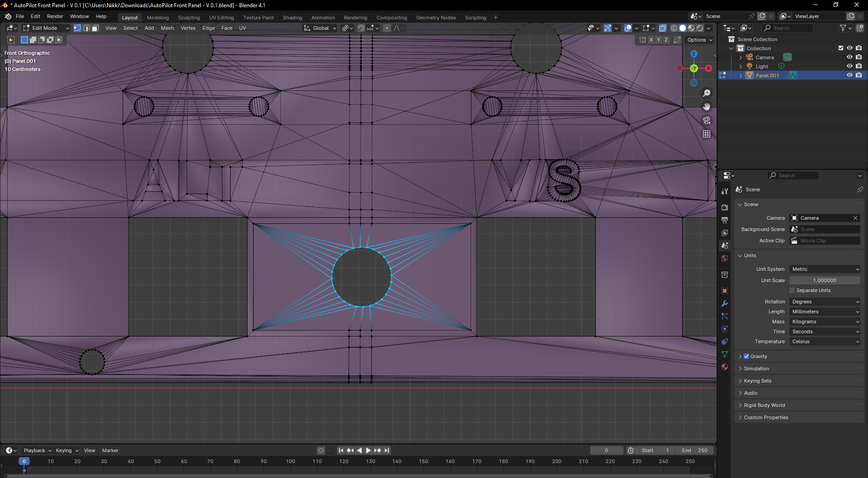Open the Rotation Degrees dropdown
The height and width of the screenshot is (478, 868).
[x=825, y=302]
